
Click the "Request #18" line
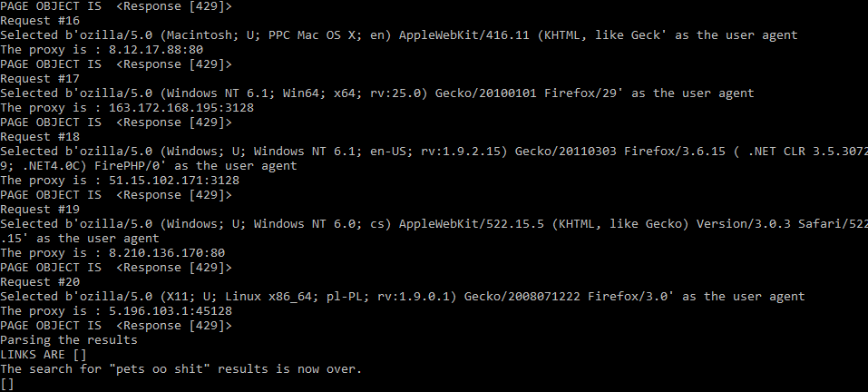click(x=40, y=137)
